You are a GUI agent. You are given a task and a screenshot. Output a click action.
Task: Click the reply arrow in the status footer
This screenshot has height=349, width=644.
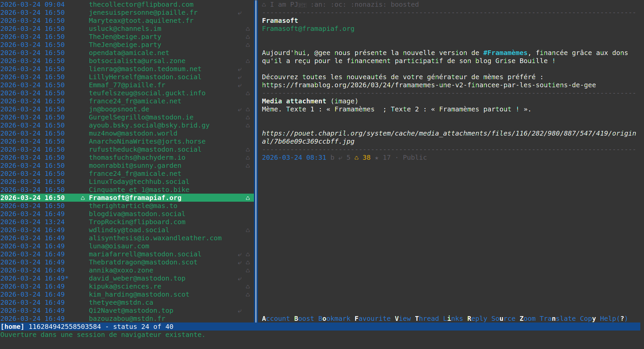340,157
